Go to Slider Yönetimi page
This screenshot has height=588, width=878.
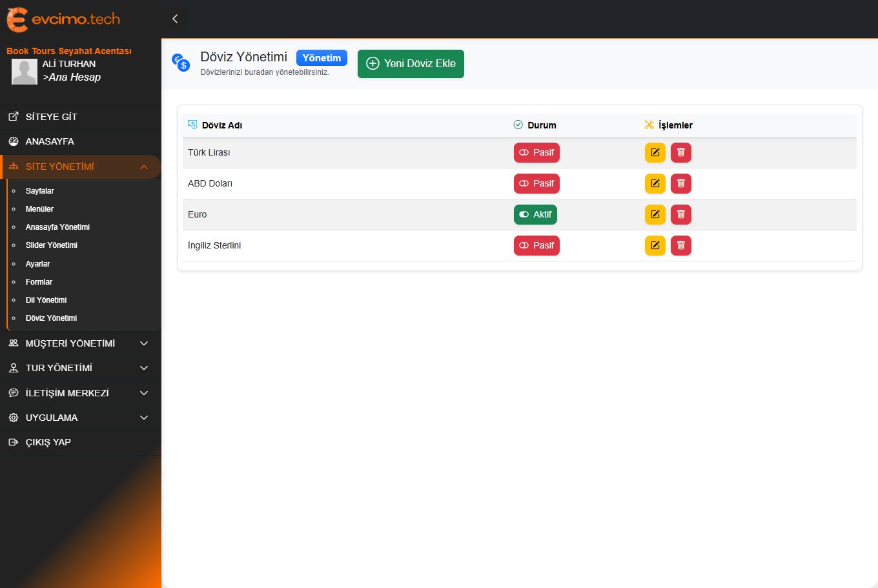coord(51,245)
